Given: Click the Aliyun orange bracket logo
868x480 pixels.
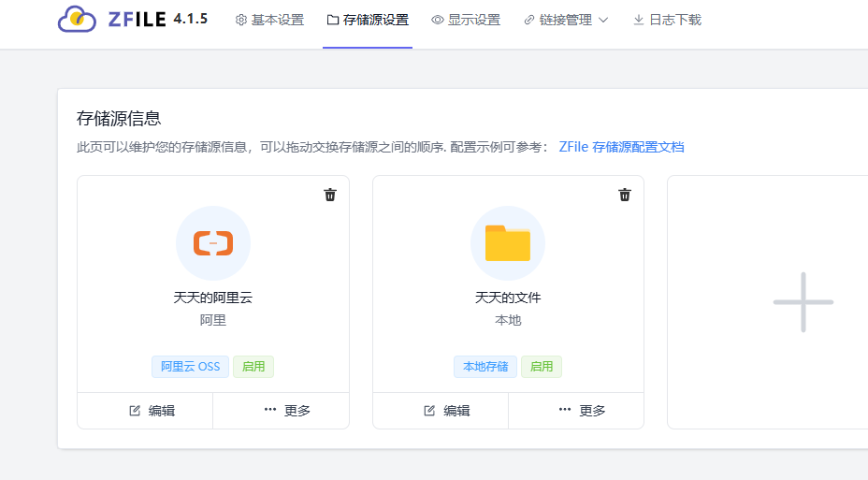Looking at the screenshot, I should coord(213,243).
